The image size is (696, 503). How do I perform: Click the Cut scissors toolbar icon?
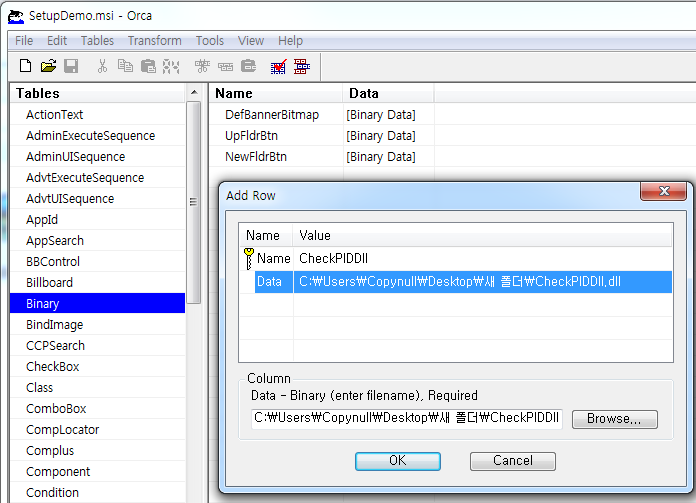click(x=102, y=66)
